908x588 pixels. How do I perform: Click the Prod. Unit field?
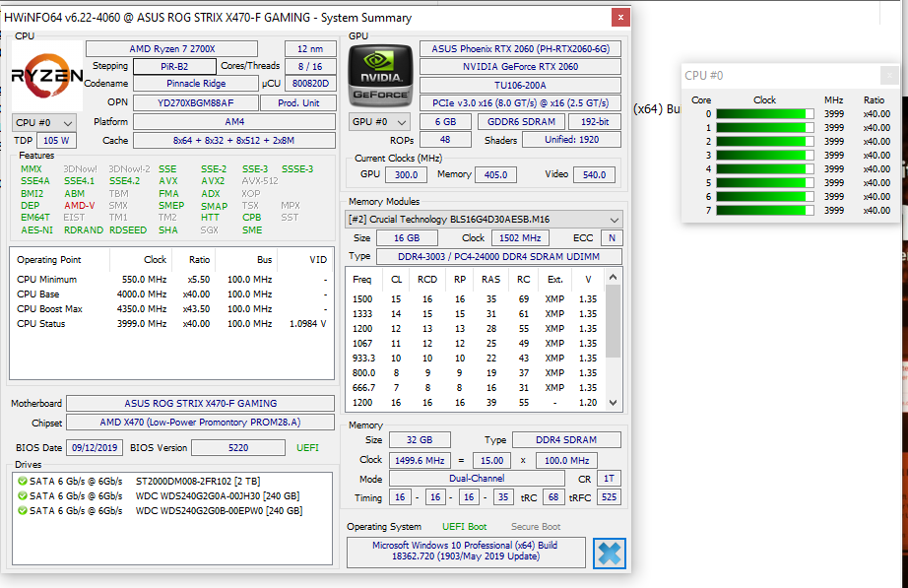[298, 103]
